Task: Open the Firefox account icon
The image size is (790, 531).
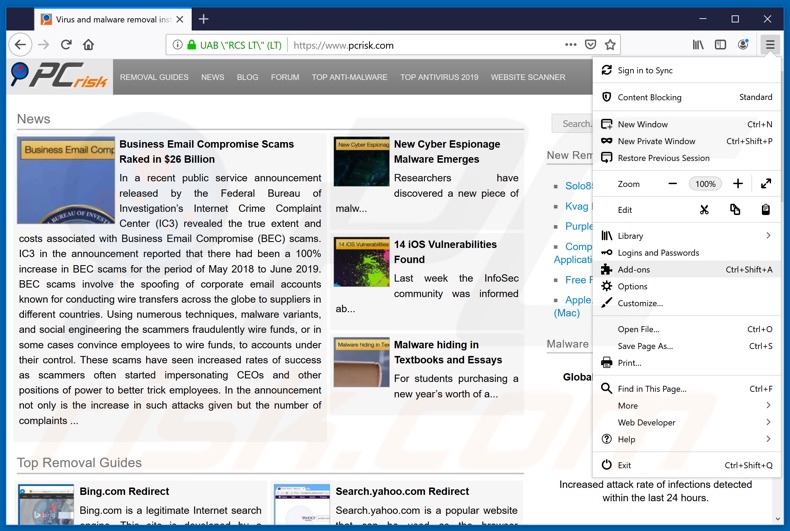Action: coord(743,45)
